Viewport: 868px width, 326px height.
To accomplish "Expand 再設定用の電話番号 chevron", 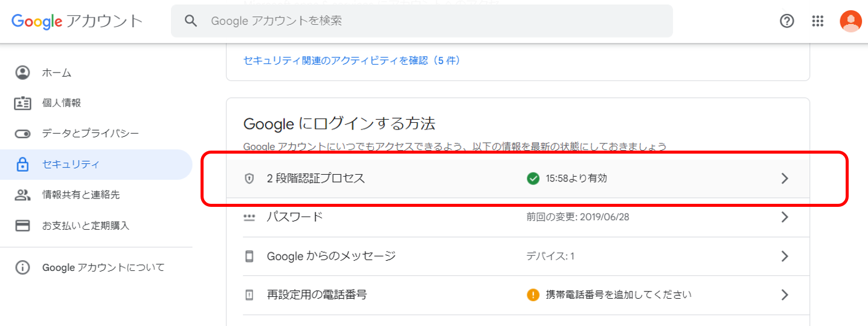I will (785, 295).
